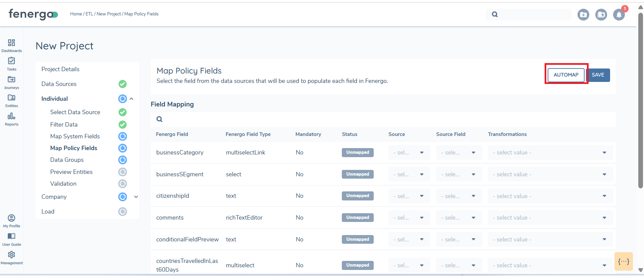Viewport: 644px width, 276px height.
Task: Open Transformations dropdown for comments row
Action: [550, 218]
